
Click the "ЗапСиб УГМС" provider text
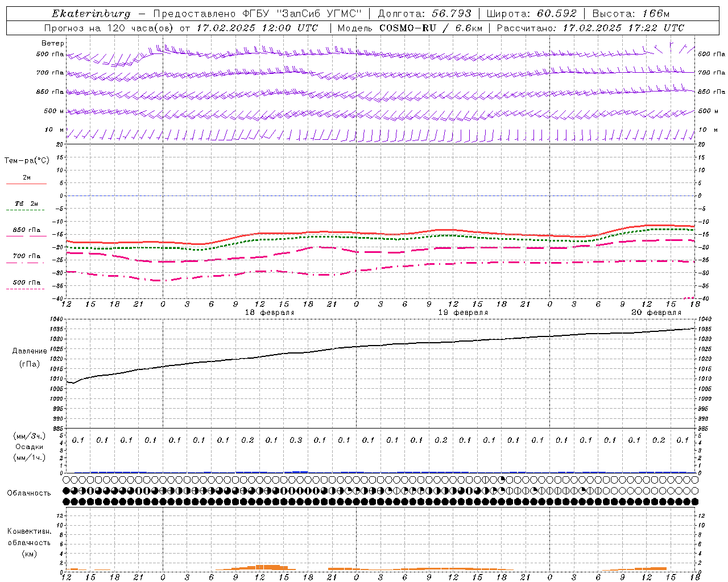click(318, 14)
